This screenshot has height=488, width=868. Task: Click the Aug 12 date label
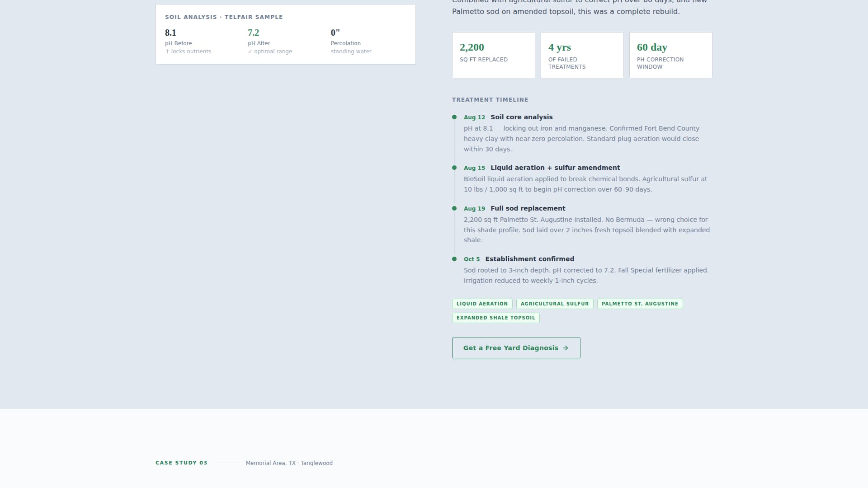point(474,117)
